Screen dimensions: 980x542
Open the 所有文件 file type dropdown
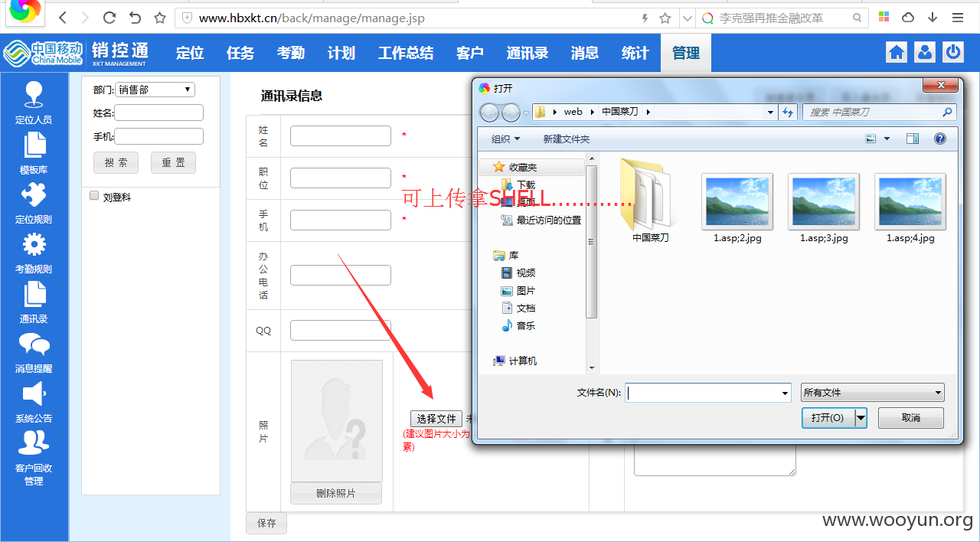coord(873,393)
